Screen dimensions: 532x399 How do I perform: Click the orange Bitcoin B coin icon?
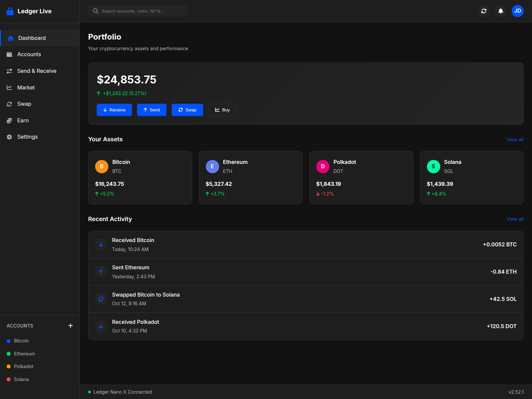pyautogui.click(x=102, y=167)
